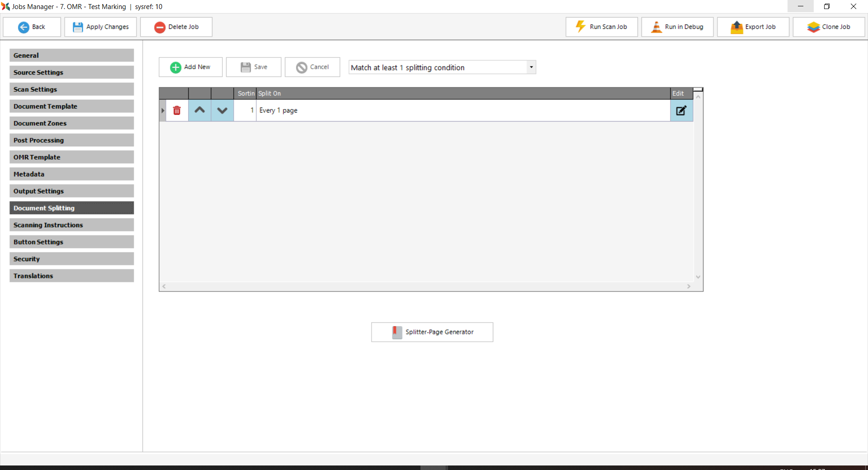
Task: Move split condition down with arrow
Action: point(222,111)
